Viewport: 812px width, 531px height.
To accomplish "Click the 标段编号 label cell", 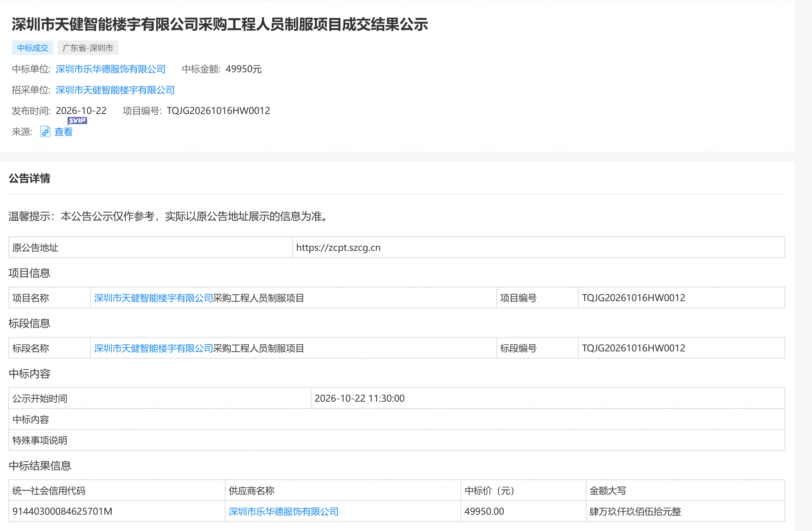I will [x=537, y=348].
